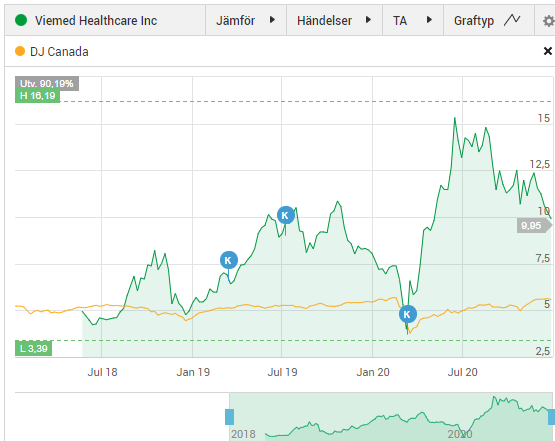Open chart settings gear icon
555x441 pixels.
[548, 21]
